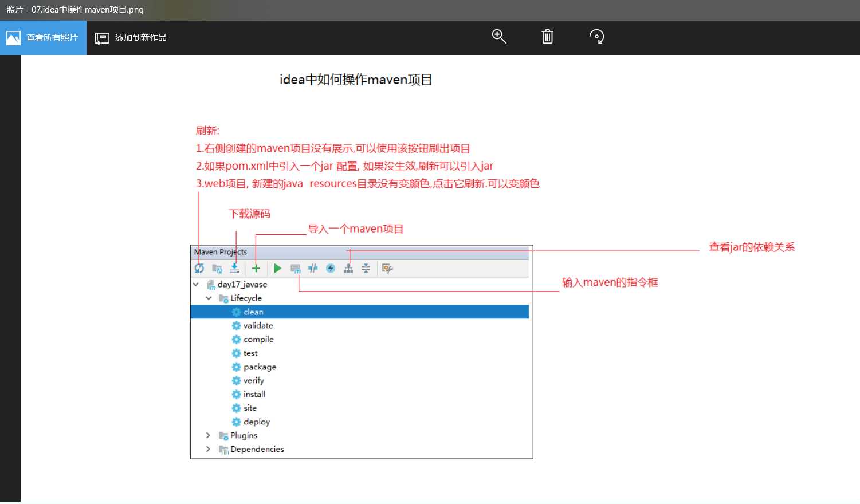The image size is (860, 504).
Task: Select the site lifecycle goal
Action: coord(250,408)
